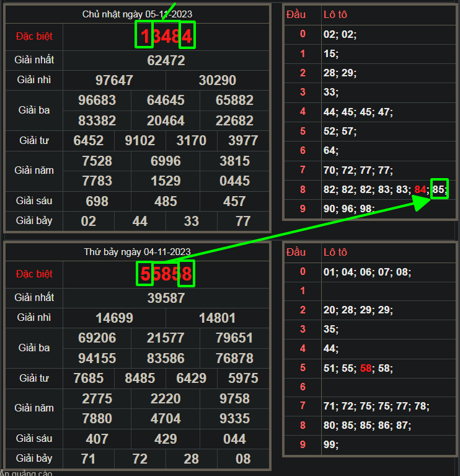Click third prize number 96683

[x=97, y=100]
